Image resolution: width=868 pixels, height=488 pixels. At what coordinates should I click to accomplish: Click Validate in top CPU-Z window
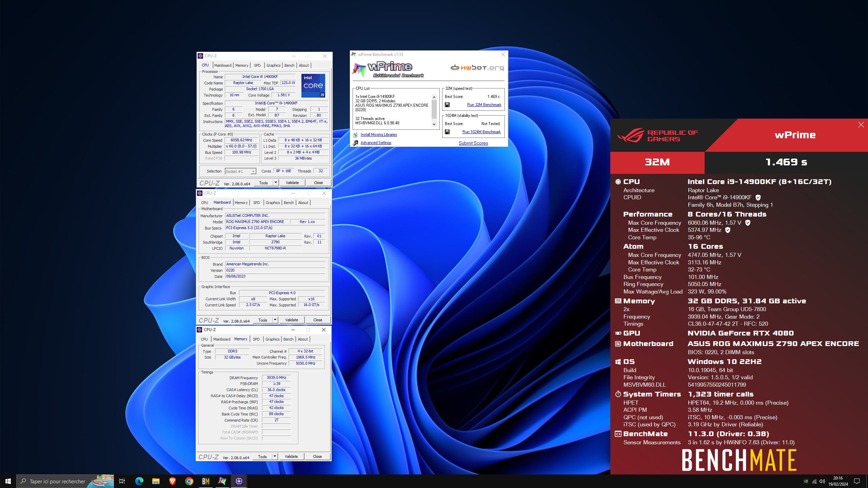pos(292,183)
